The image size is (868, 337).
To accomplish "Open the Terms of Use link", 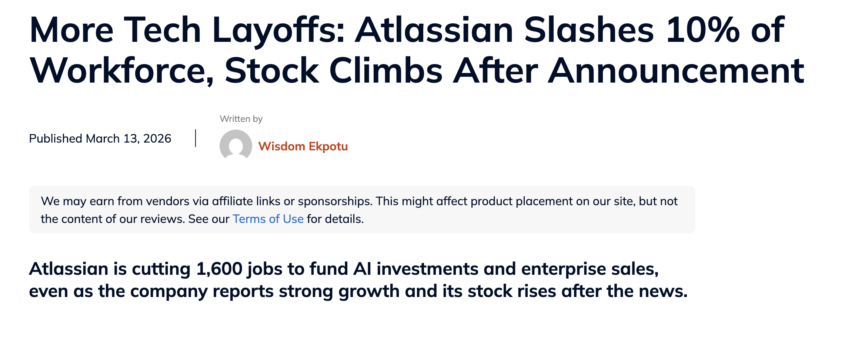I will [268, 219].
